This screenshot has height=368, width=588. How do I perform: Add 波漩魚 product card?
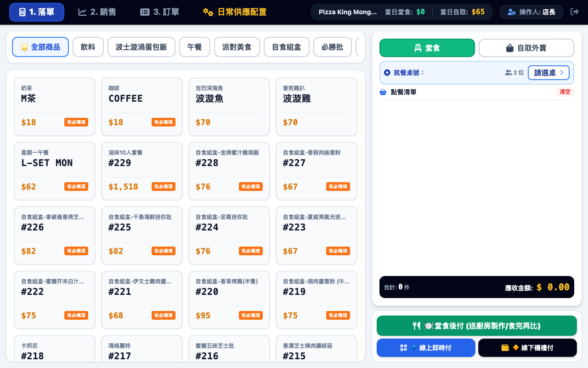(229, 107)
